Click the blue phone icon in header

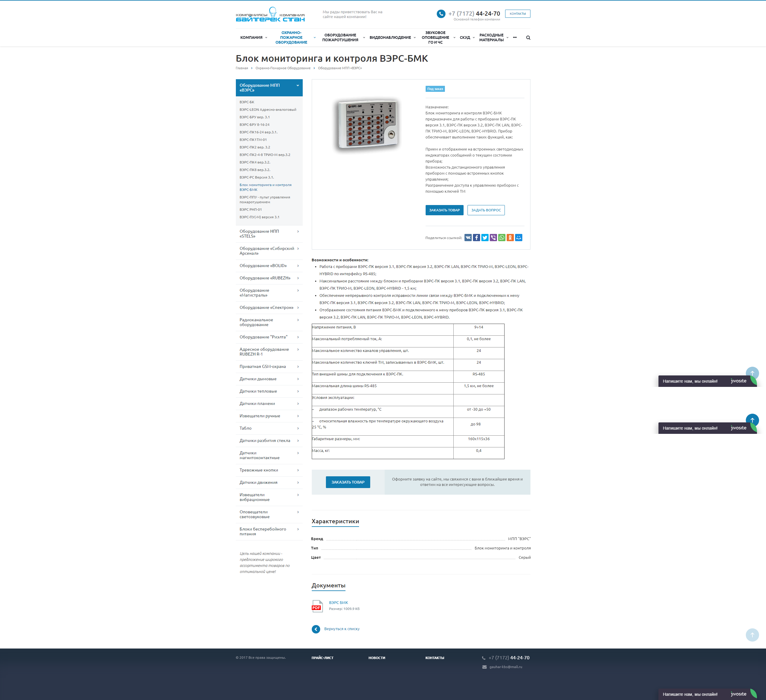[x=441, y=14]
